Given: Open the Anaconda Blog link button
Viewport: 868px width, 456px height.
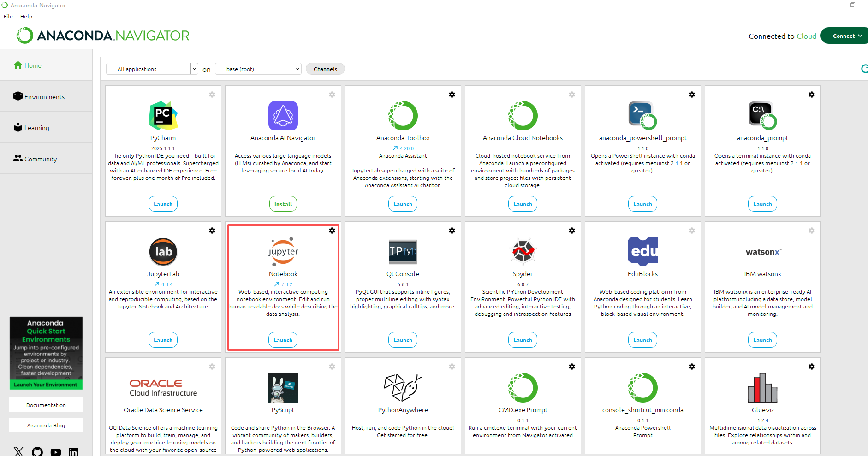Looking at the screenshot, I should 46,425.
